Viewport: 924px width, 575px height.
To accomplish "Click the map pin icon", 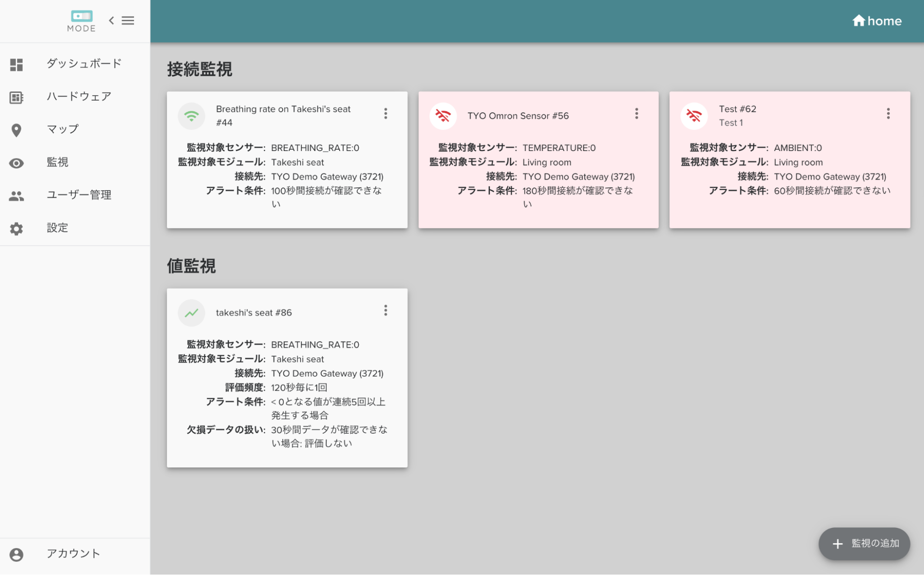I will click(x=17, y=130).
